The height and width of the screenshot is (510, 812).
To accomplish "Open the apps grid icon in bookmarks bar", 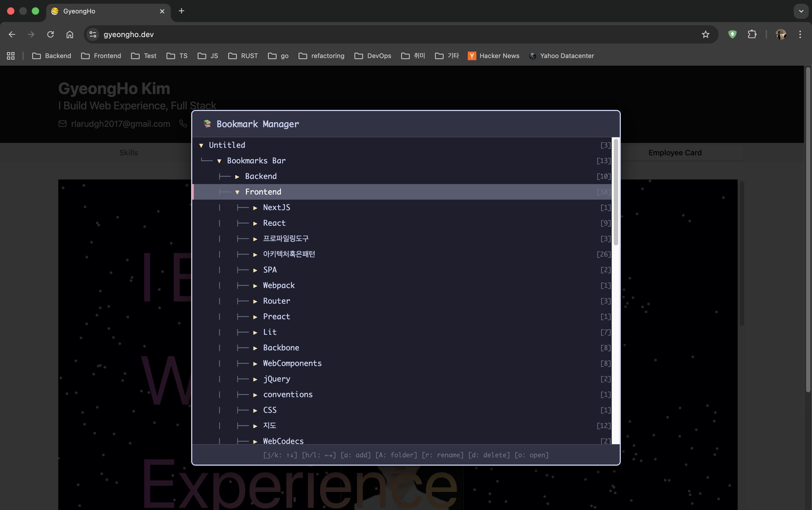I will (11, 56).
